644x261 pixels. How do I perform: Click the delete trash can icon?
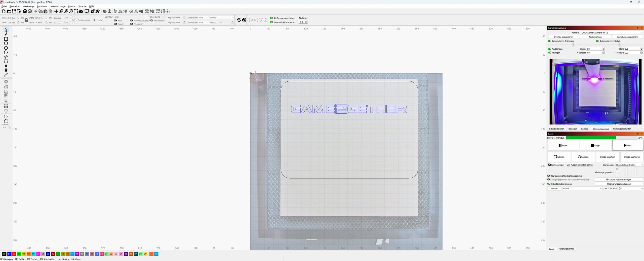[50, 11]
